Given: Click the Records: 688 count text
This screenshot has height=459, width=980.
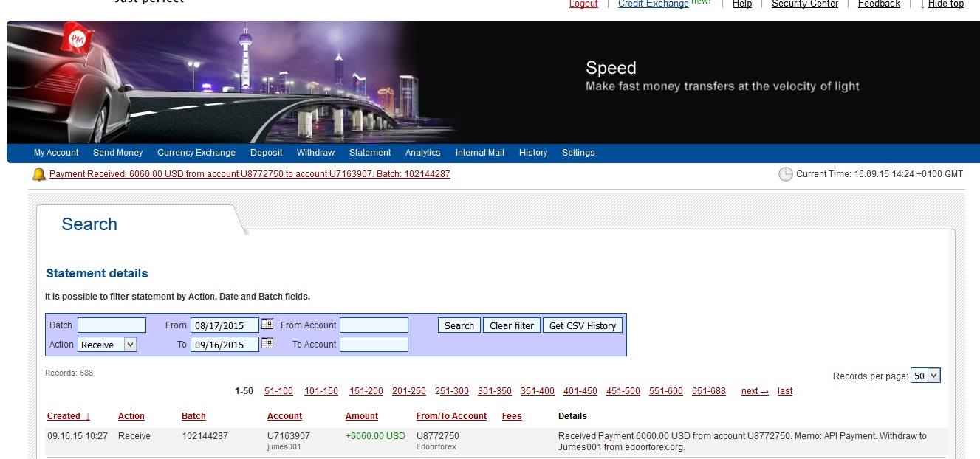Looking at the screenshot, I should click(x=69, y=373).
